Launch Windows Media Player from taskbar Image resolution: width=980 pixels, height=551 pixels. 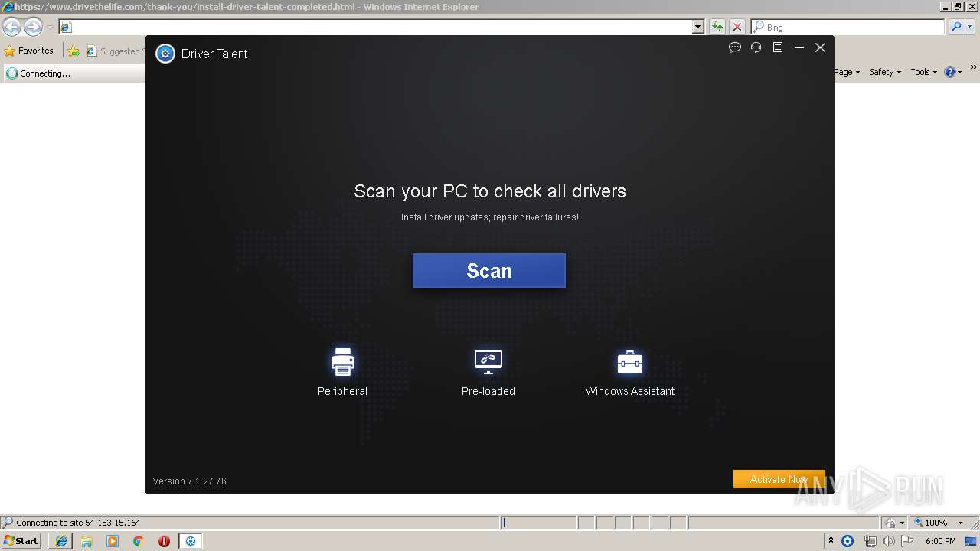113,541
